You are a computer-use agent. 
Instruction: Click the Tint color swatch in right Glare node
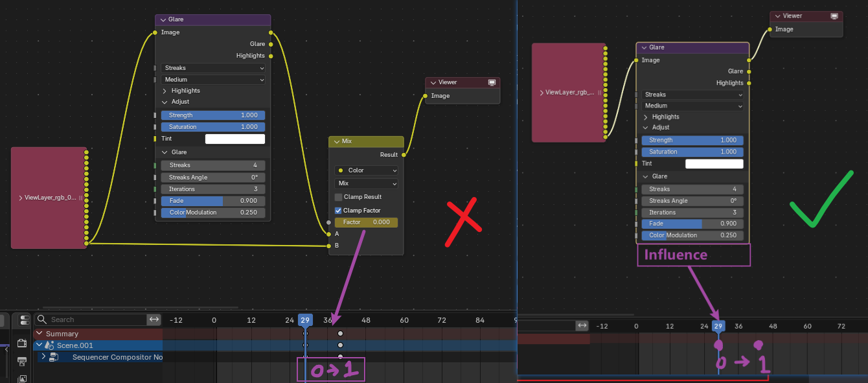(714, 163)
